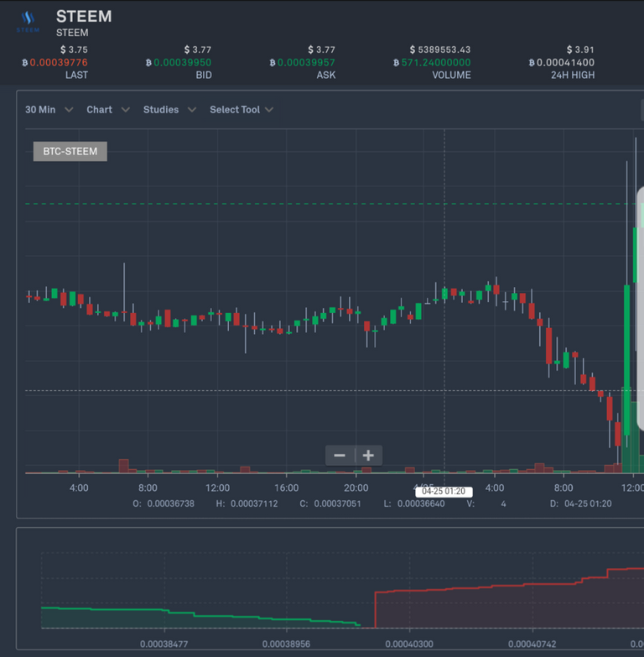Click the green dashed price level line
Screen dimensions: 644x657
click(252, 204)
